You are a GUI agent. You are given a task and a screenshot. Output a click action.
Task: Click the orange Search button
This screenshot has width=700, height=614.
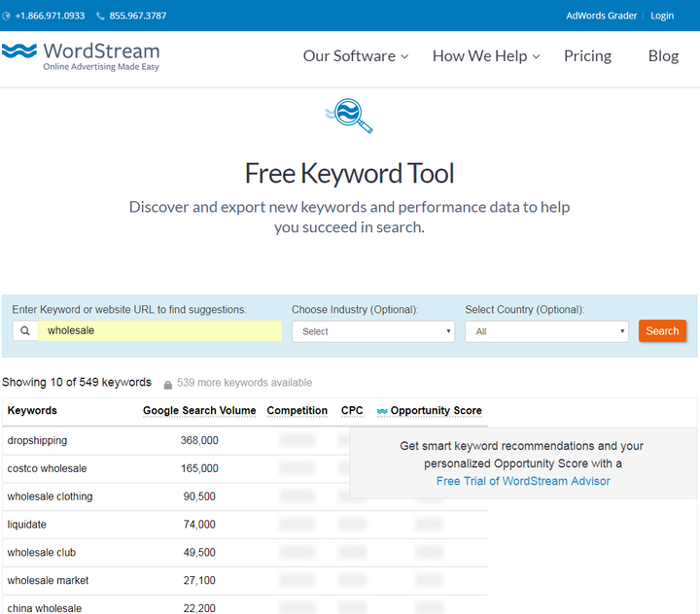(x=662, y=330)
